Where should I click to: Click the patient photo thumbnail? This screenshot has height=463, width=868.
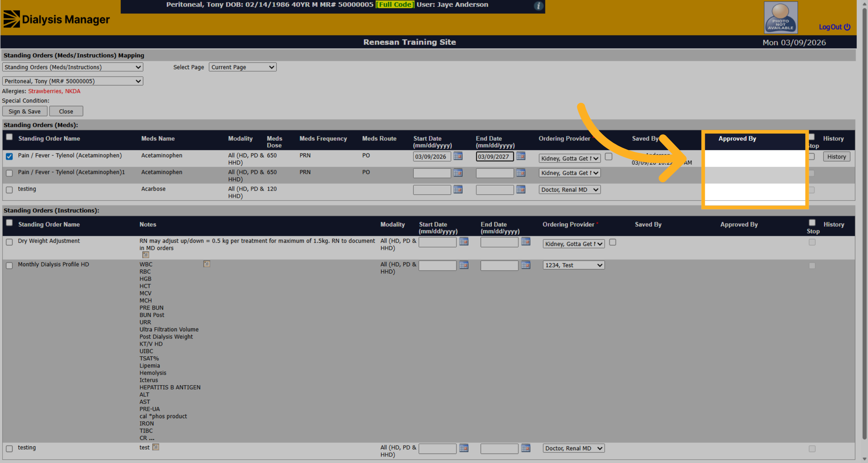(x=781, y=17)
